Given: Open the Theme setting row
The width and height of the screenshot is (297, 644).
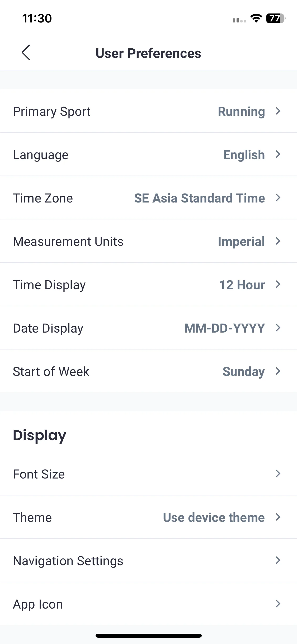Looking at the screenshot, I should pos(148,517).
